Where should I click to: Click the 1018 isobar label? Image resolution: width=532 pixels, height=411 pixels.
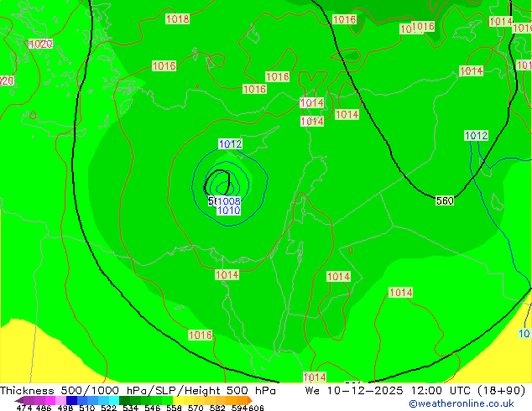177,18
